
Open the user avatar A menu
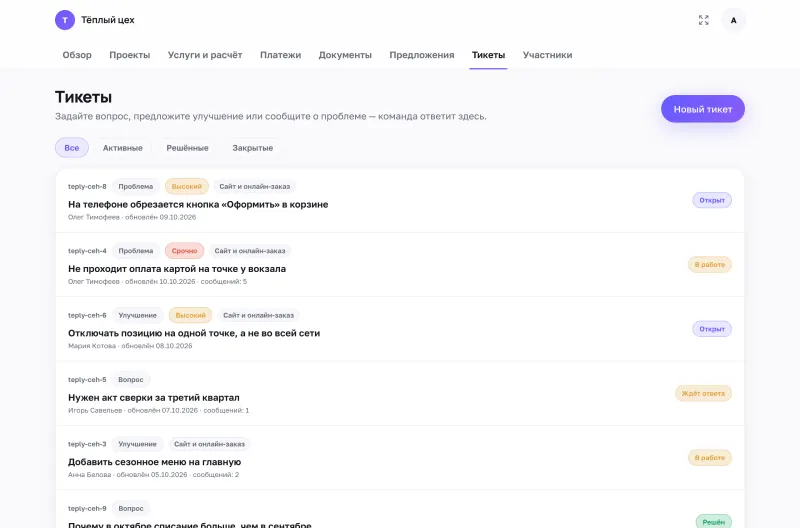tap(733, 20)
